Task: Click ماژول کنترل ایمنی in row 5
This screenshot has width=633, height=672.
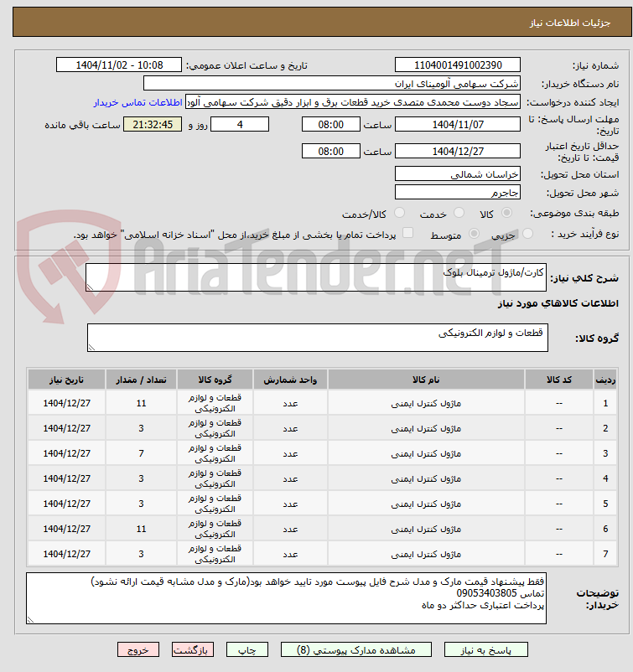Action: tap(426, 504)
